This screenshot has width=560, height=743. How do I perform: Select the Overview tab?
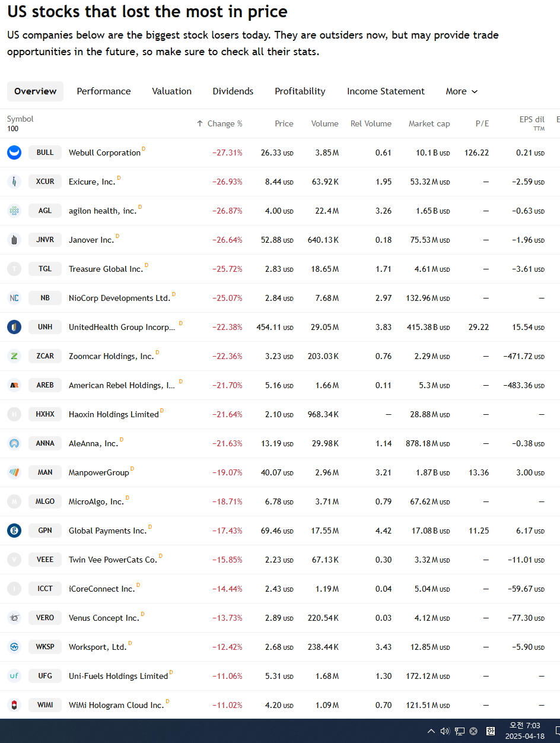pos(35,91)
